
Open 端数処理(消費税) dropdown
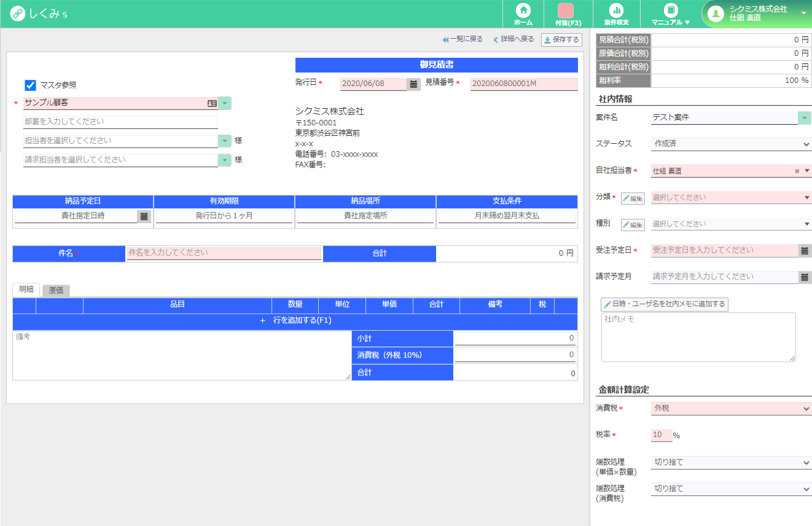pyautogui.click(x=731, y=489)
